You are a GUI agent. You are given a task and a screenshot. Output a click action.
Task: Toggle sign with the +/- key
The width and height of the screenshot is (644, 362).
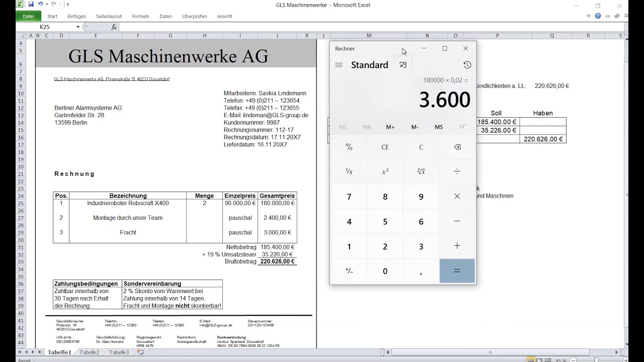coord(349,271)
